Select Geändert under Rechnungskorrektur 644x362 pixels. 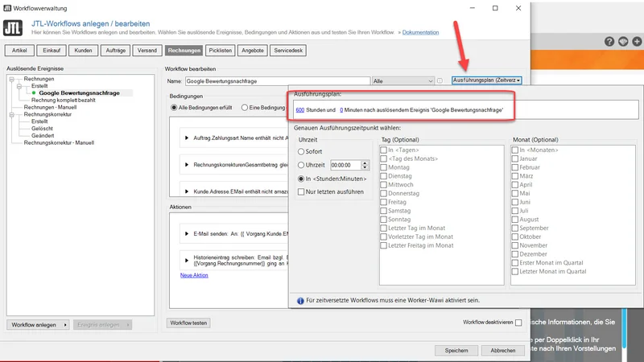pyautogui.click(x=43, y=135)
